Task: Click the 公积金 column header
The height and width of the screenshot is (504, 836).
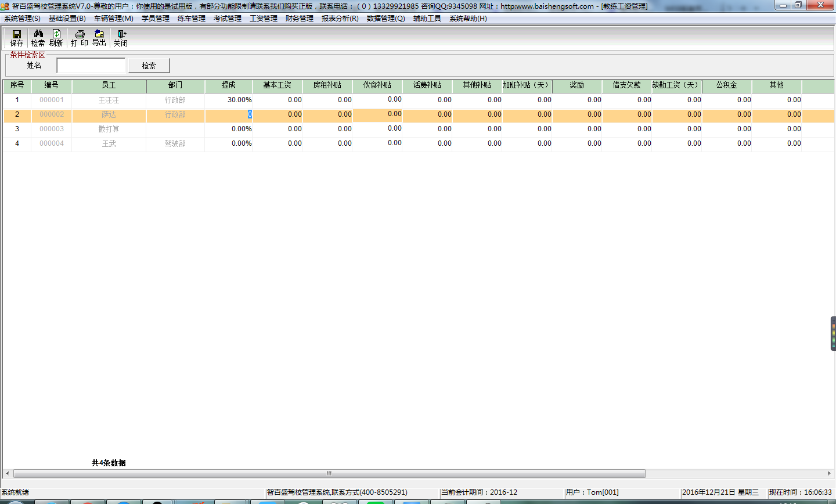Action: (727, 85)
